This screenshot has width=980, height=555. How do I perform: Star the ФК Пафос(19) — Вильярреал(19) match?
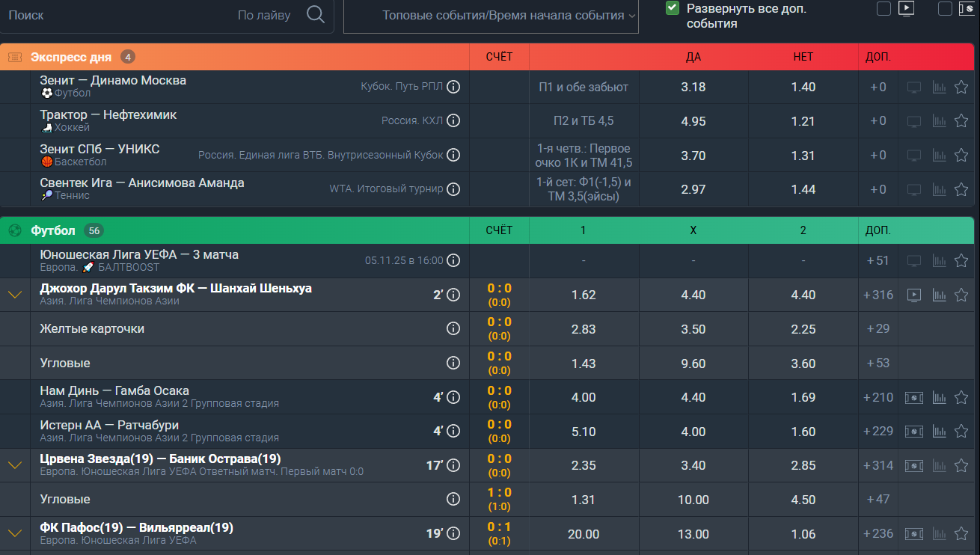click(961, 534)
